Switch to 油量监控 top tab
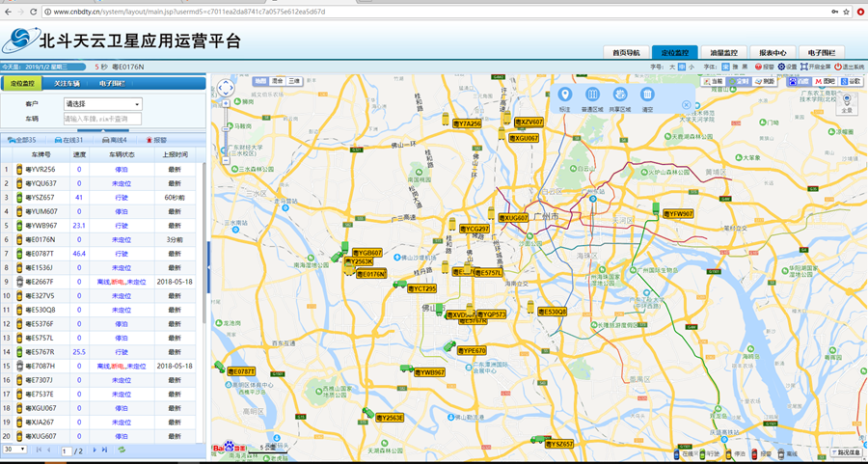This screenshot has height=464, width=868. (722, 52)
